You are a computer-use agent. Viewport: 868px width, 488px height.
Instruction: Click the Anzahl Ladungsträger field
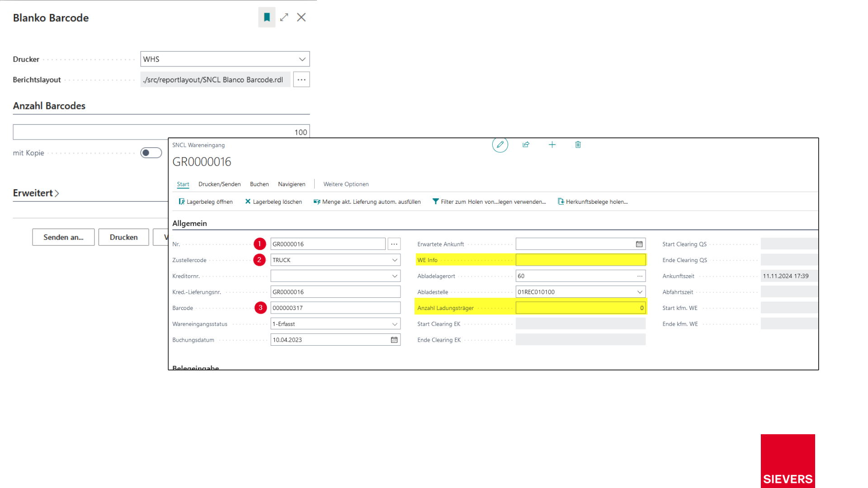click(580, 308)
